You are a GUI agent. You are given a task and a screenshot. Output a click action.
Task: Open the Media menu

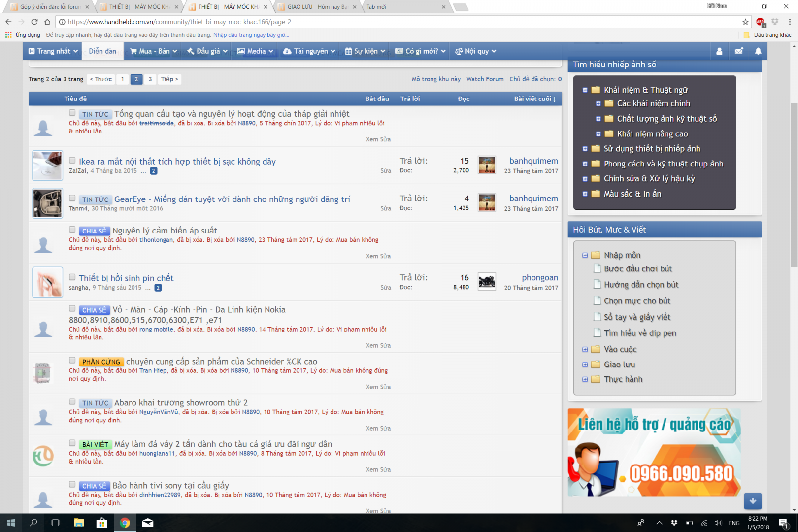[x=255, y=51]
